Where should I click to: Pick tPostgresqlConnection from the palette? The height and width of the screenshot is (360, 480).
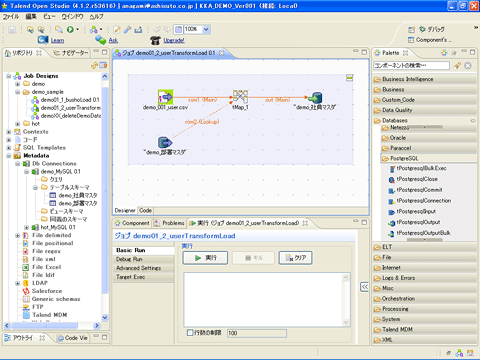point(420,201)
